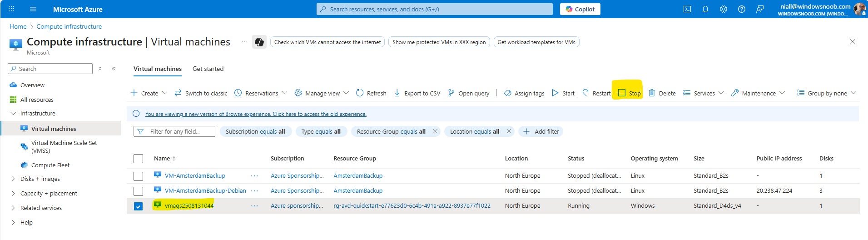Switch to the Get started tab
This screenshot has height=240, width=868.
208,69
